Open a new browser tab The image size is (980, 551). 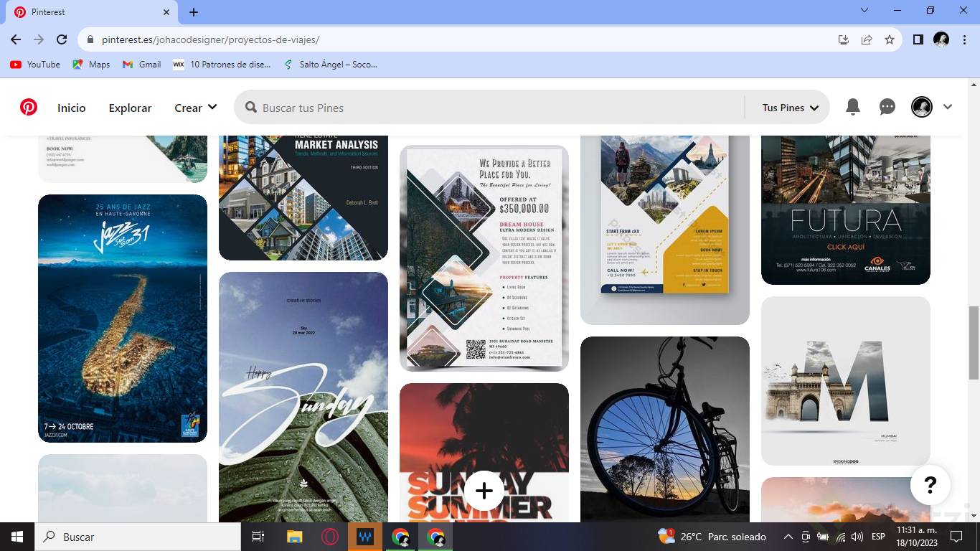(194, 12)
